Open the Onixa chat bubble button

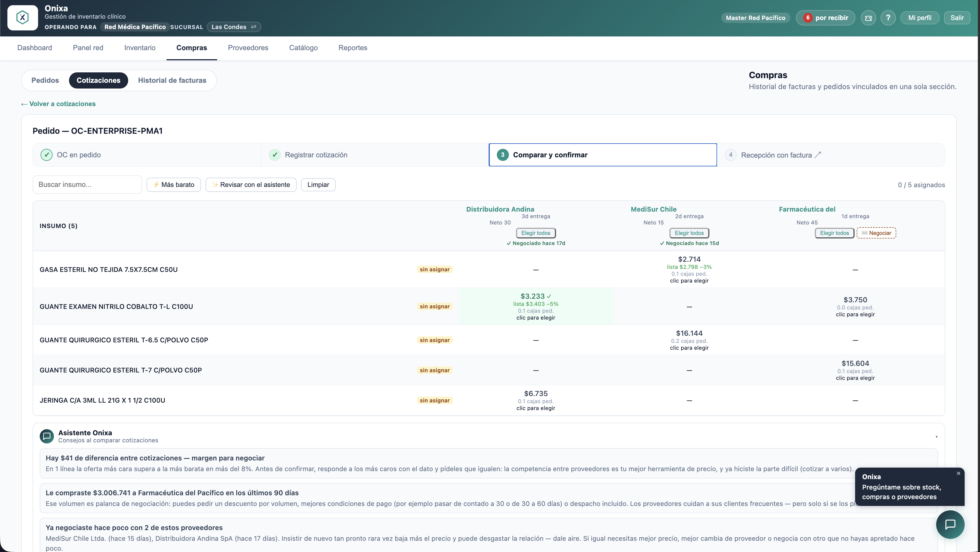[950, 524]
